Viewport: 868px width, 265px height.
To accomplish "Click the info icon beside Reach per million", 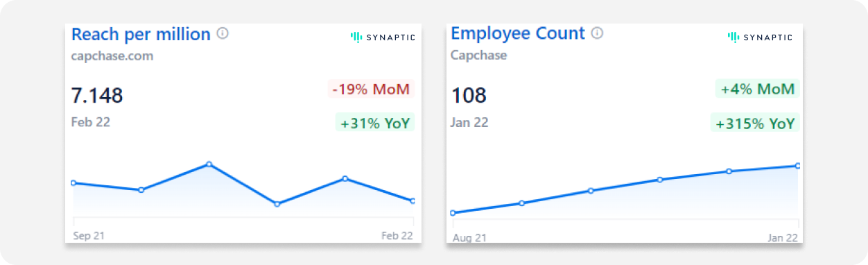I will click(x=223, y=33).
